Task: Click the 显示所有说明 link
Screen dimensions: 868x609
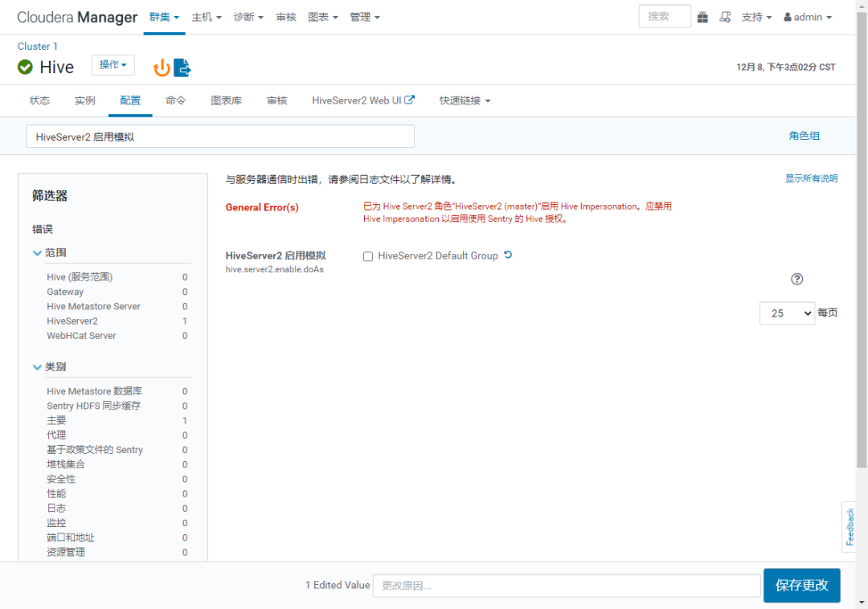Action: (811, 178)
